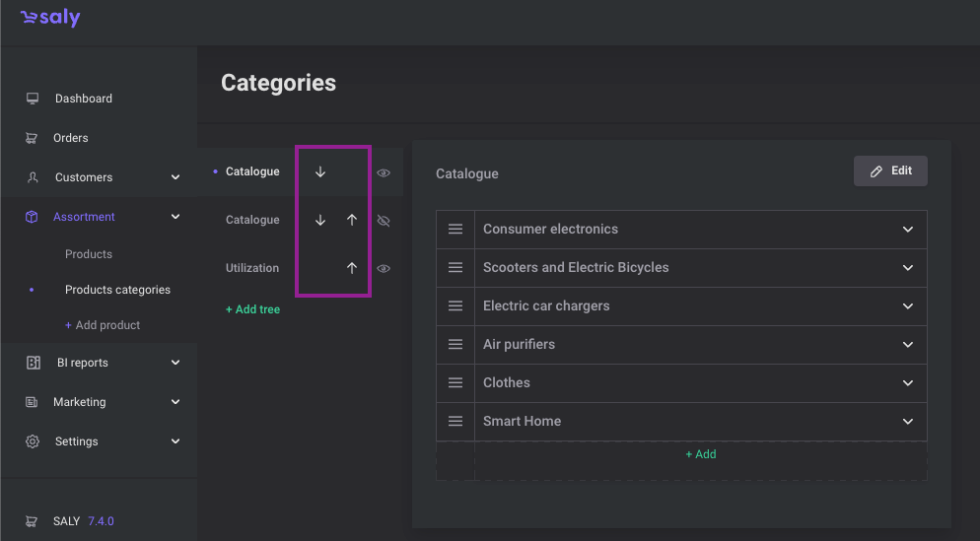Click the drag handle beside Clothes

coord(455,383)
